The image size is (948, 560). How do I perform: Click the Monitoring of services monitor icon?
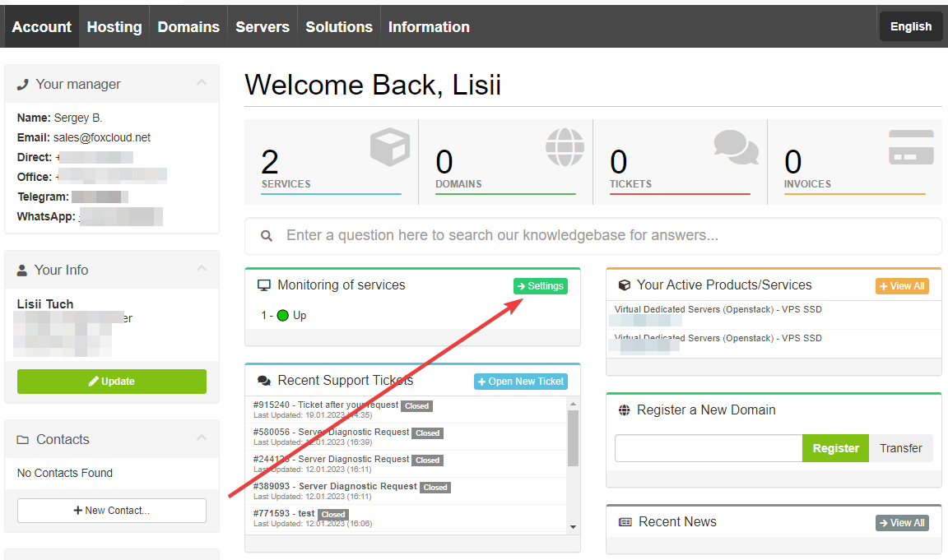[x=264, y=285]
